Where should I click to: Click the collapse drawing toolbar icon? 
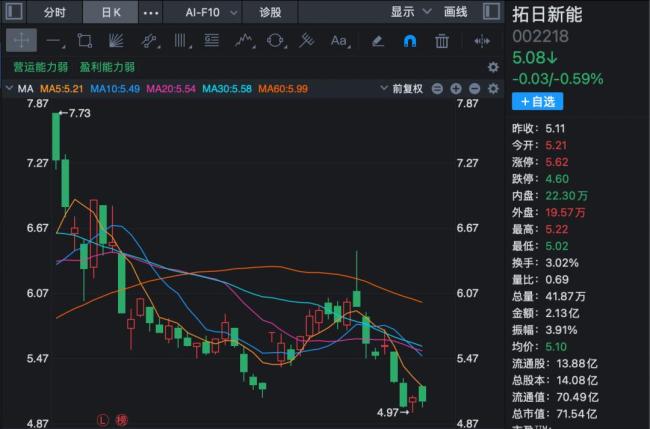482,41
